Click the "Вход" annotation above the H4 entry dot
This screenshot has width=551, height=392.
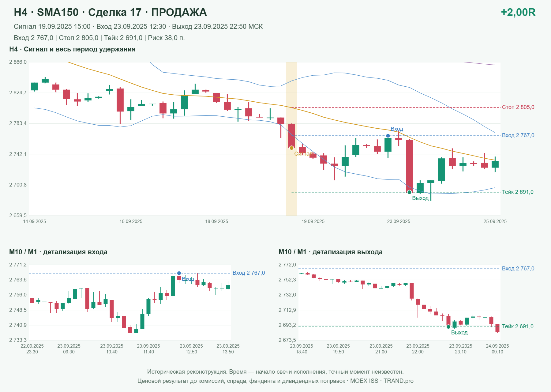[x=397, y=129]
